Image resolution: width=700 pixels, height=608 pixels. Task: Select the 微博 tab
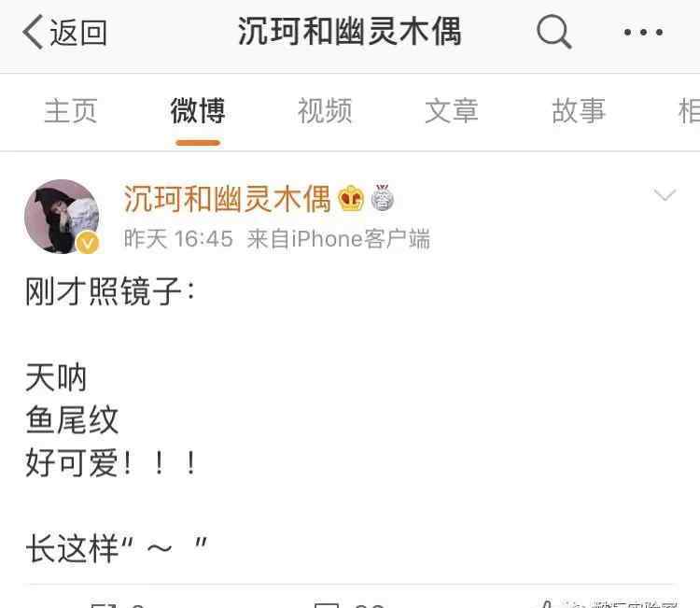[198, 110]
